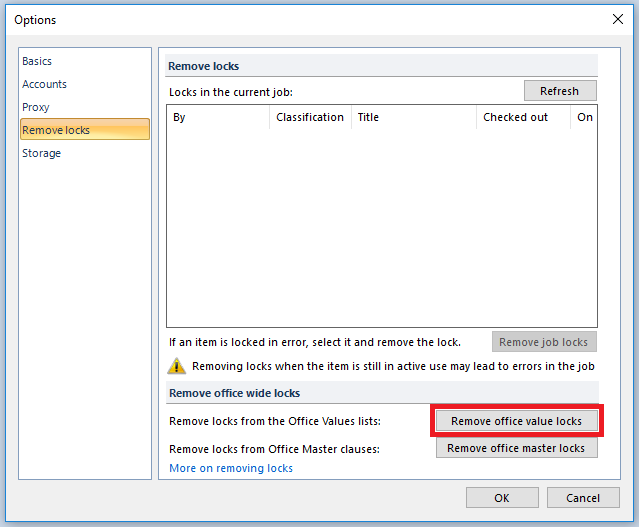Viewport: 639px width, 527px height.
Task: Sort locks by the By column
Action: [x=218, y=117]
